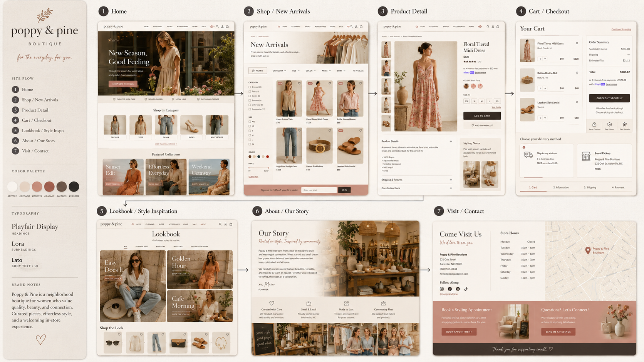Open the Price dropdown on New Arrivals
The width and height of the screenshot is (644, 362).
click(x=326, y=71)
